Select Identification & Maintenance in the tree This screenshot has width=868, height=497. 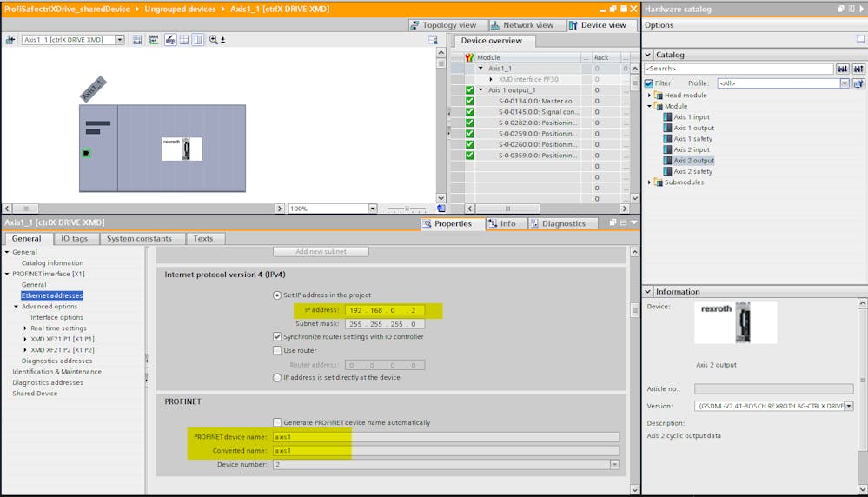[57, 372]
